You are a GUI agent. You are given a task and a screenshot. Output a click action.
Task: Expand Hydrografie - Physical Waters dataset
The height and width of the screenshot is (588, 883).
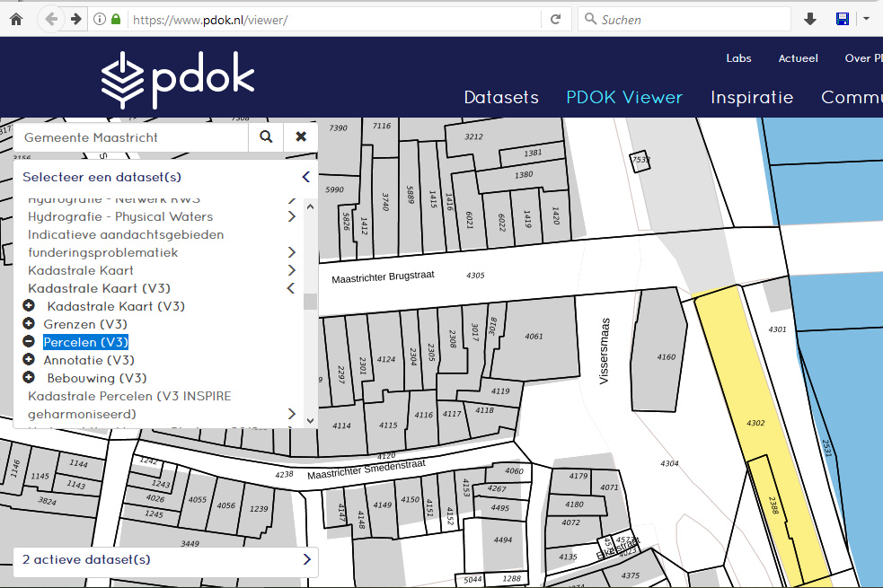click(292, 216)
